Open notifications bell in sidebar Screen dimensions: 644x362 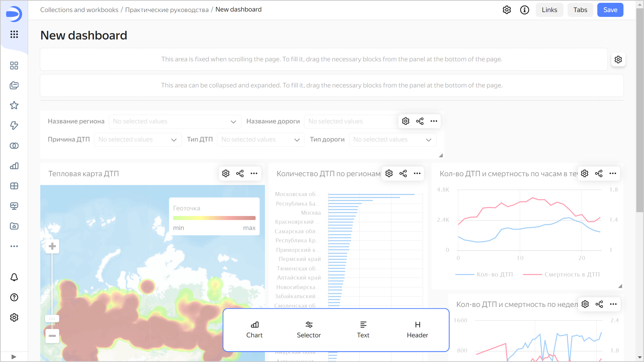[x=14, y=277]
